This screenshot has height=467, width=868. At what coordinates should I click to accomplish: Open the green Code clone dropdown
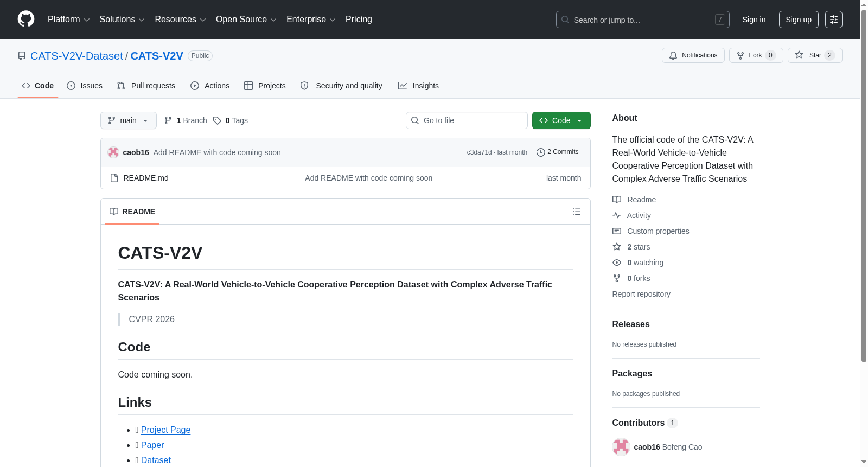[561, 120]
